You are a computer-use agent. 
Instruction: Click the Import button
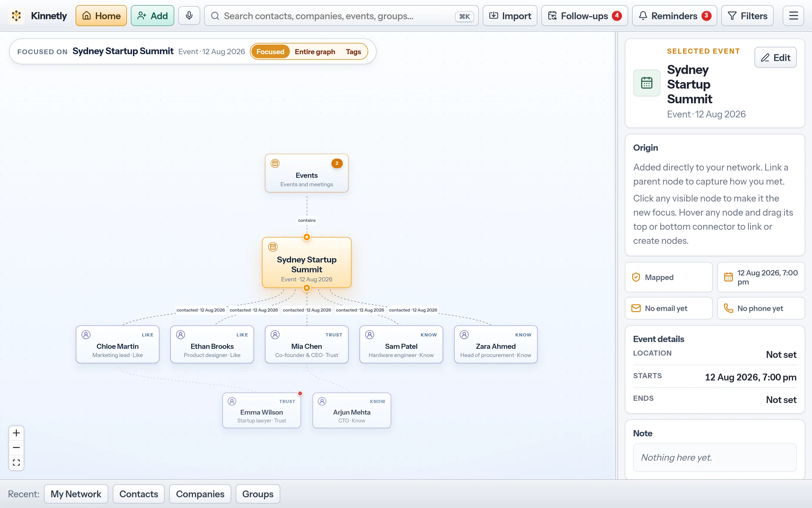[510, 16]
